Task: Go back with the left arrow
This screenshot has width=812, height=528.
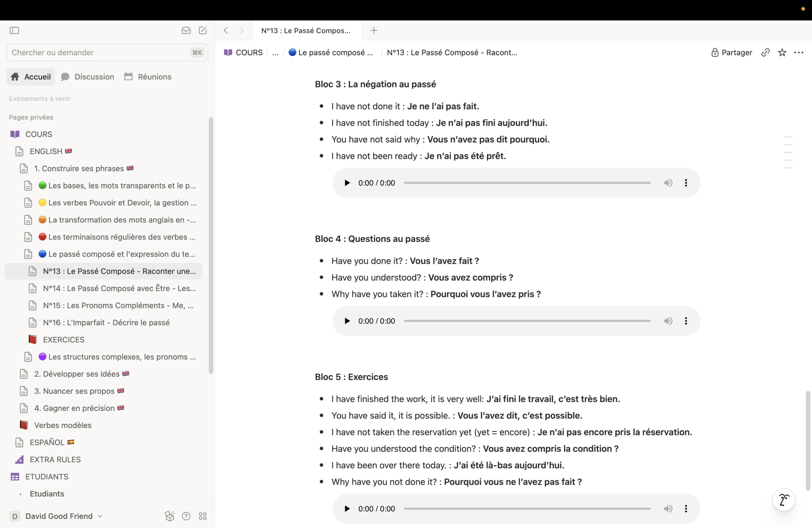Action: click(x=226, y=30)
